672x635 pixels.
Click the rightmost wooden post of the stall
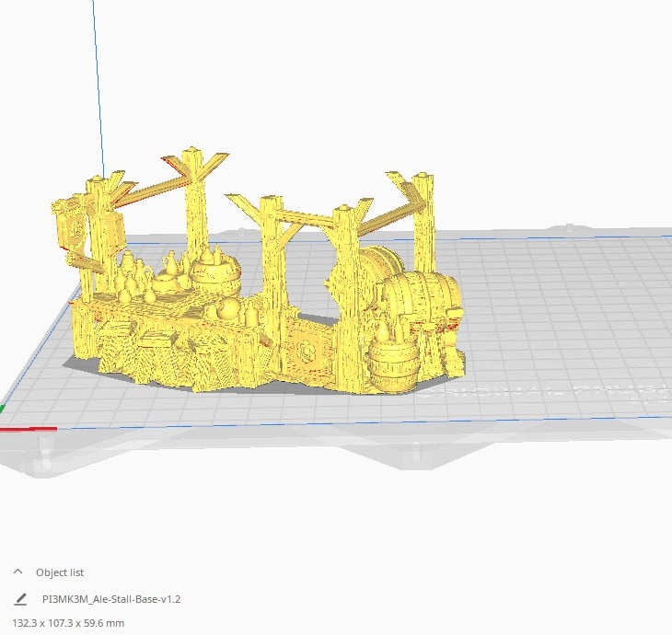tap(424, 221)
